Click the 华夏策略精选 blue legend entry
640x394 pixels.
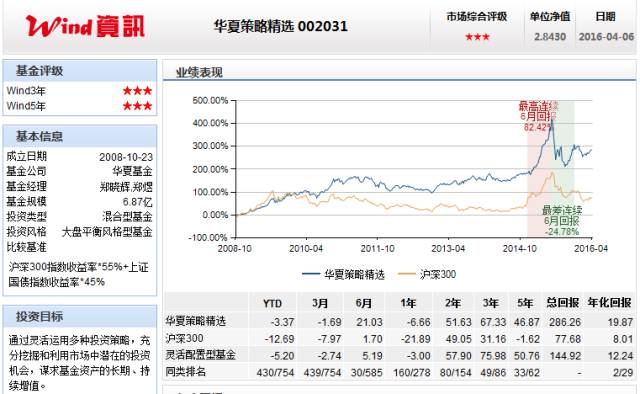tap(344, 274)
